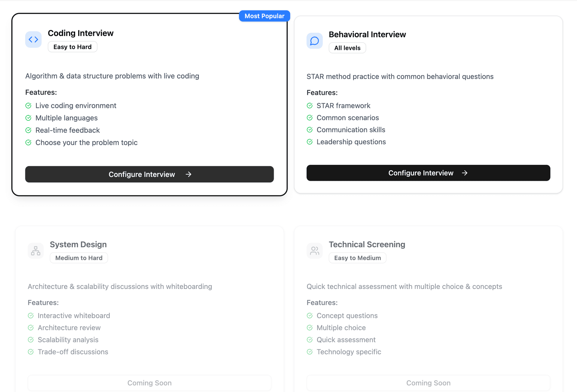Screen dimensions: 577x392
Task: Click the chat bubble icon on Behavioral Interview card
Action: (314, 41)
